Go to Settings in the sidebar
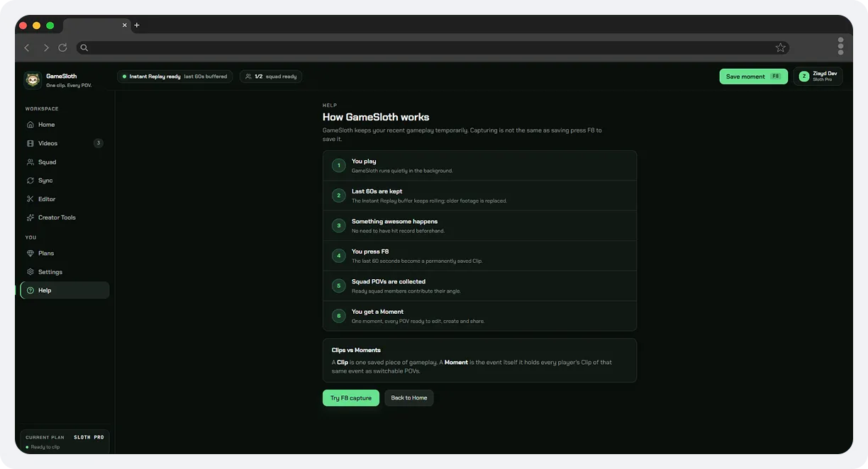Screen dimensions: 868x469 [65, 272]
